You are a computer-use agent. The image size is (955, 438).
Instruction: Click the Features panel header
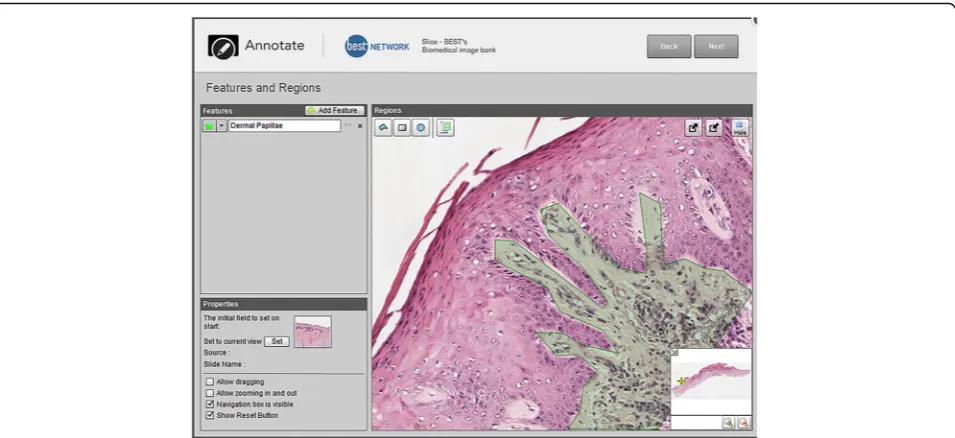pos(284,111)
